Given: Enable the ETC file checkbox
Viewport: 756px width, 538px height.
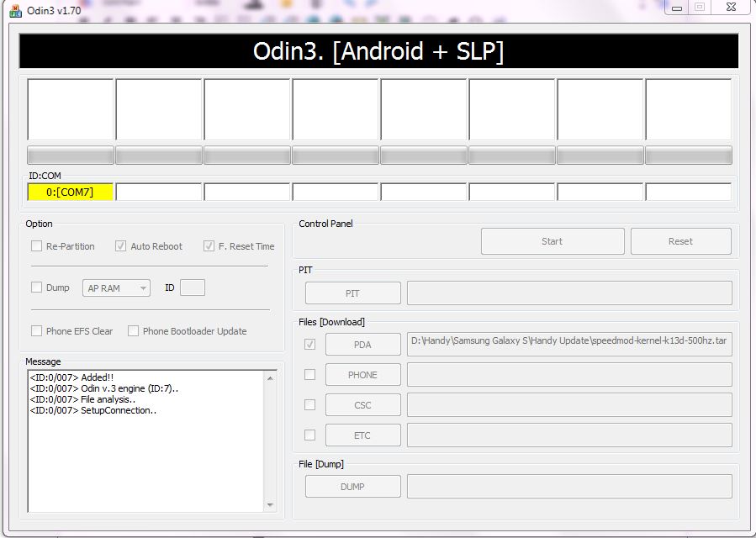Looking at the screenshot, I should pos(310,435).
